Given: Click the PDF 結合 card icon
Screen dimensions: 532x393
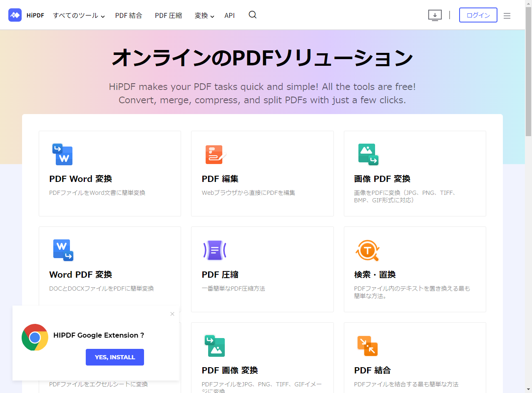Looking at the screenshot, I should 367,346.
